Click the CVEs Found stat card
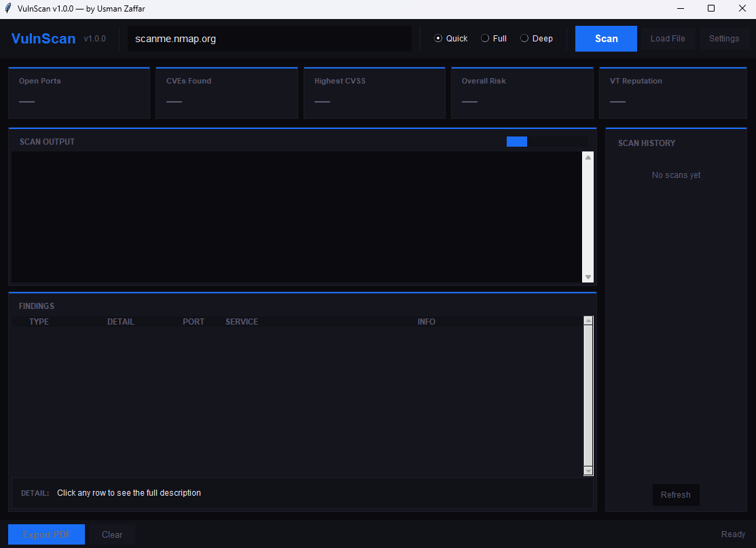The width and height of the screenshot is (756, 548). (227, 93)
